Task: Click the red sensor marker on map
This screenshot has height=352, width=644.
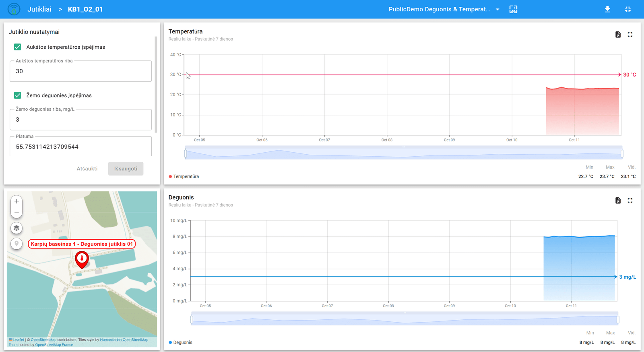Action: [82, 259]
